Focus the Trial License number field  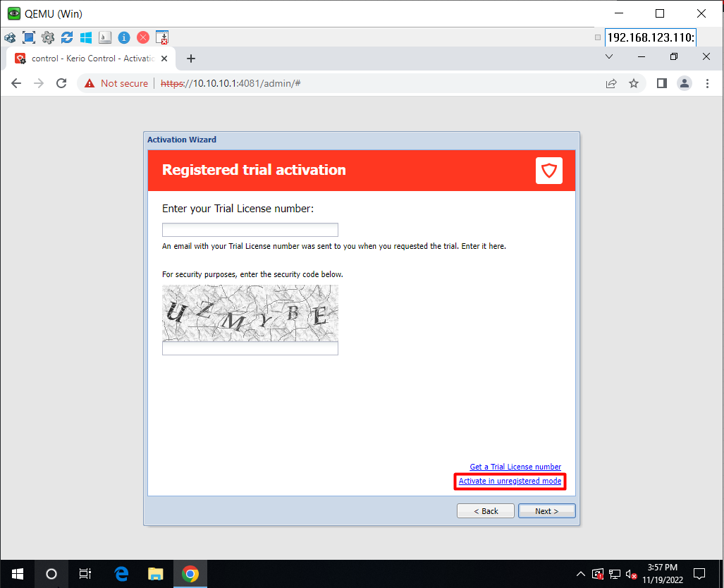coord(250,230)
